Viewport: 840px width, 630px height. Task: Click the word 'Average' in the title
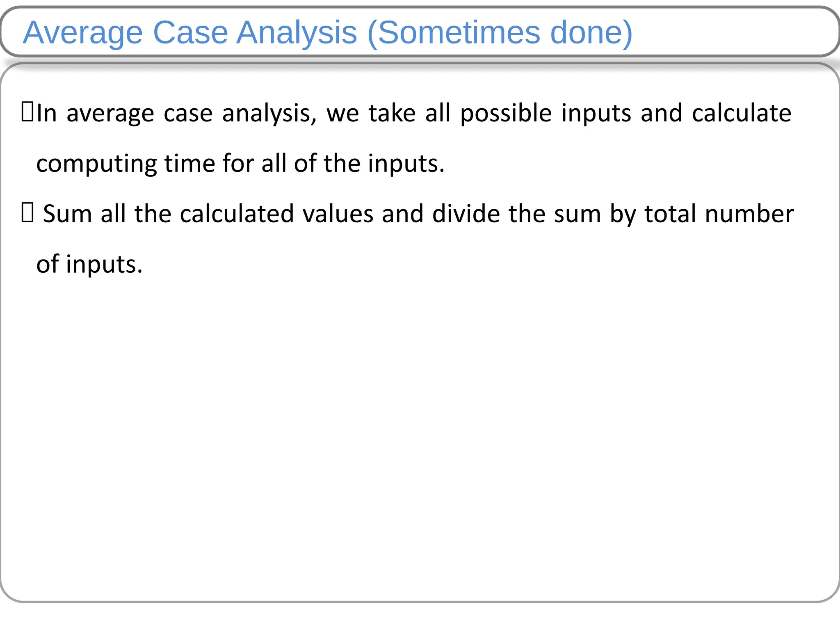[82, 33]
